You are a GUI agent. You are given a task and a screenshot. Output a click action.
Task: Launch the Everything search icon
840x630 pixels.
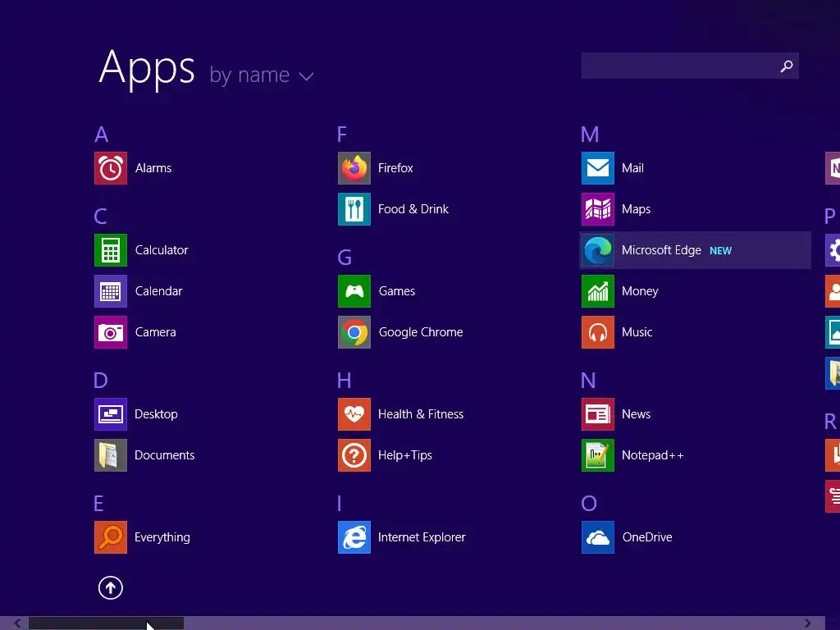tap(111, 537)
